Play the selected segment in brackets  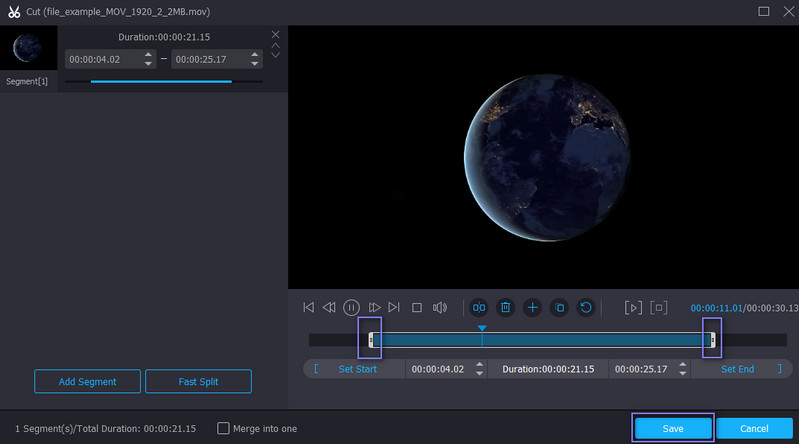633,308
